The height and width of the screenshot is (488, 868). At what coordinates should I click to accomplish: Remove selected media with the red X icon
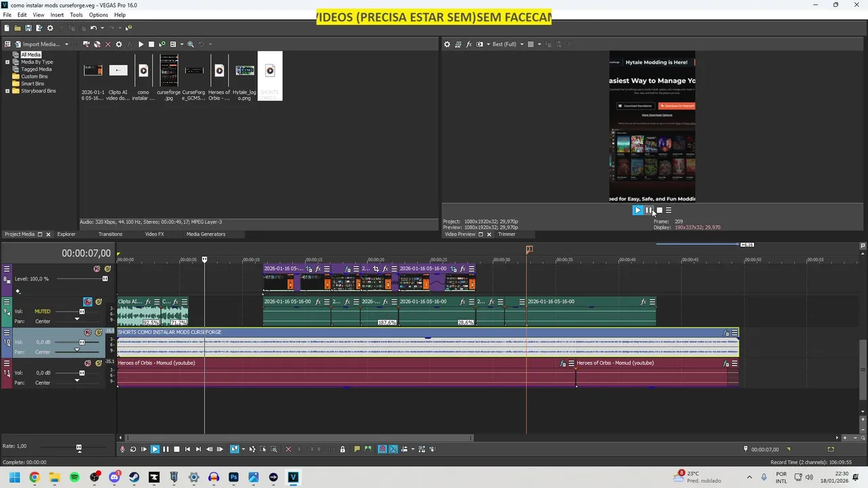click(108, 45)
